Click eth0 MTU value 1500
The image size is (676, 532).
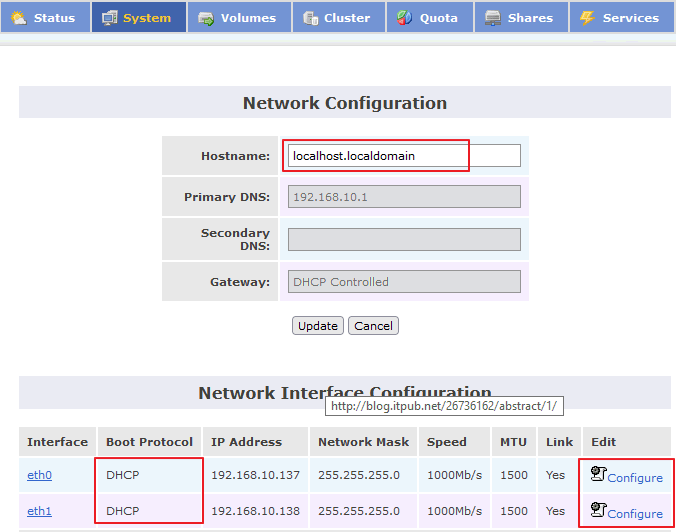click(x=513, y=475)
